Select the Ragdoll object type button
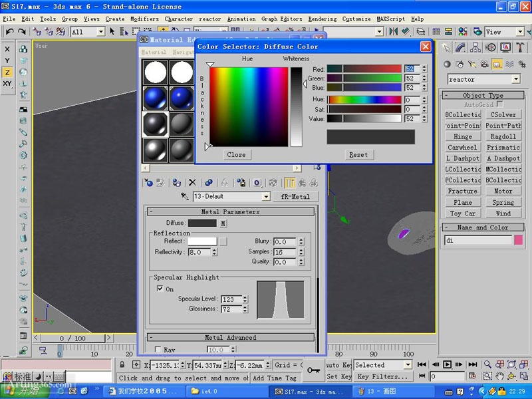The height and width of the screenshot is (399, 532). pyautogui.click(x=503, y=136)
